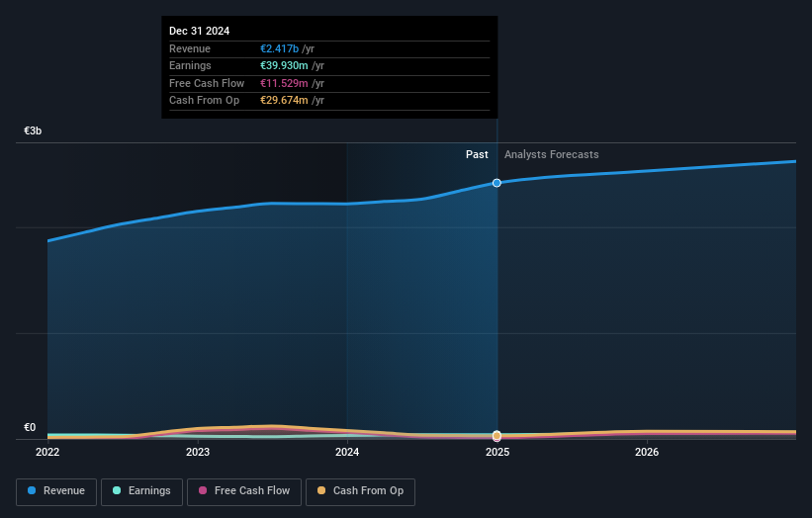The width and height of the screenshot is (812, 518).
Task: Toggle the Cash From Op legend button
Action: (360, 491)
